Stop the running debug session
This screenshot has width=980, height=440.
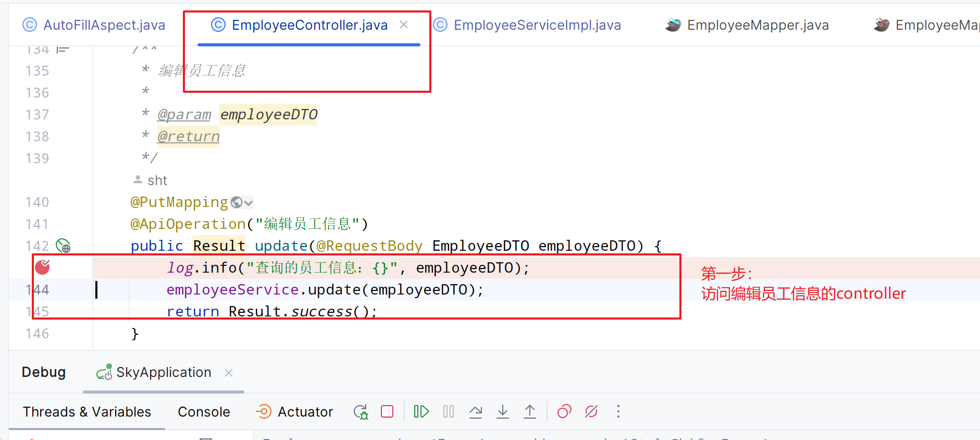387,412
